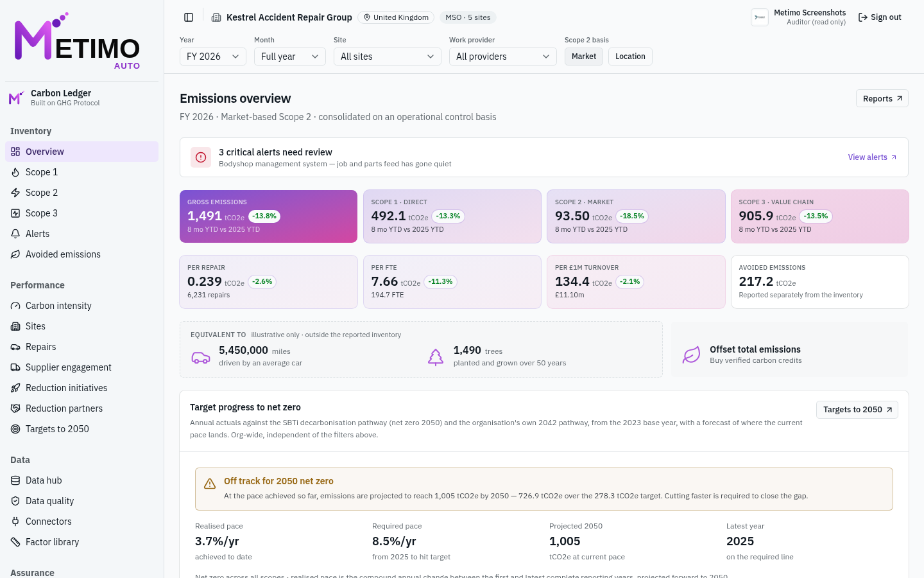924x578 pixels.
Task: Click the MSO · 5 sites chip
Action: (x=468, y=17)
